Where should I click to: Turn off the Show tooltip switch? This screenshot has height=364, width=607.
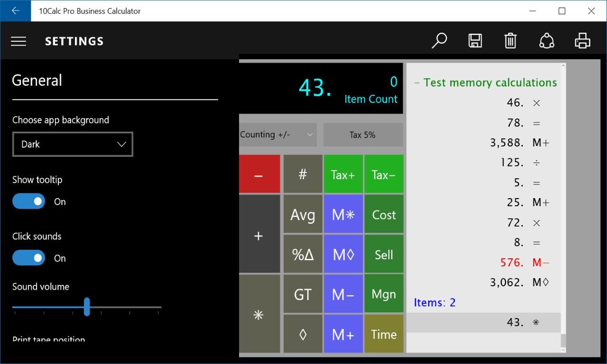[x=28, y=201]
